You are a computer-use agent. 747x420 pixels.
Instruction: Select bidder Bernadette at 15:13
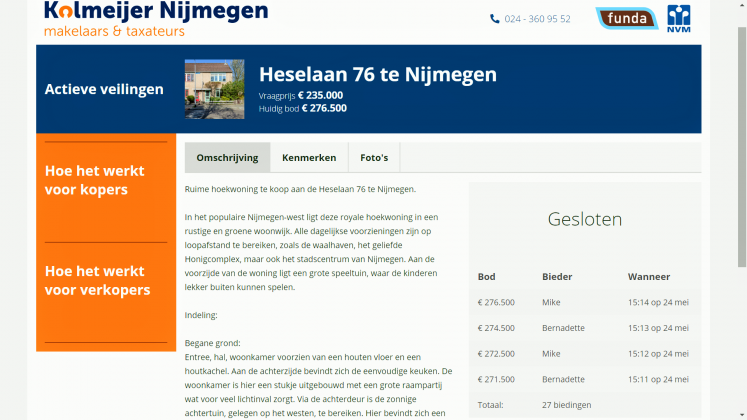tap(563, 328)
